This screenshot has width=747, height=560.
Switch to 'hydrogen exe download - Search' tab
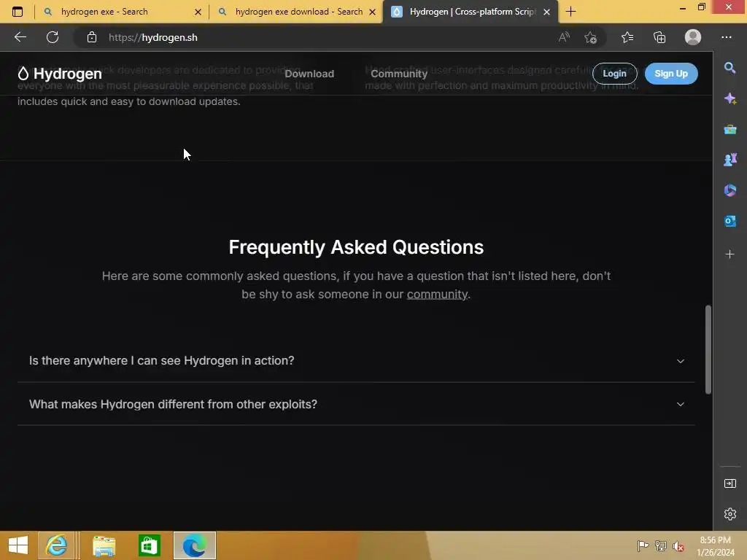296,12
